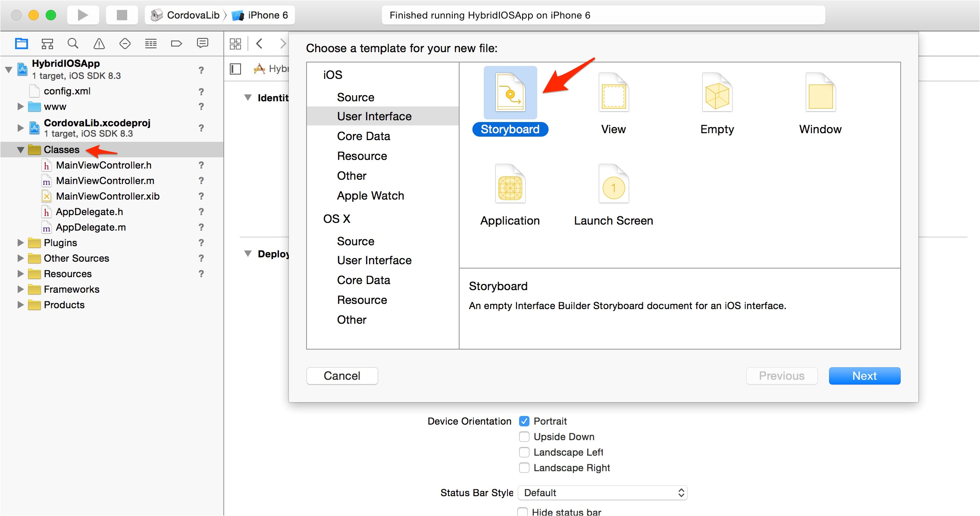Select the Launch Screen template icon
This screenshot has height=516, width=980.
tap(614, 184)
